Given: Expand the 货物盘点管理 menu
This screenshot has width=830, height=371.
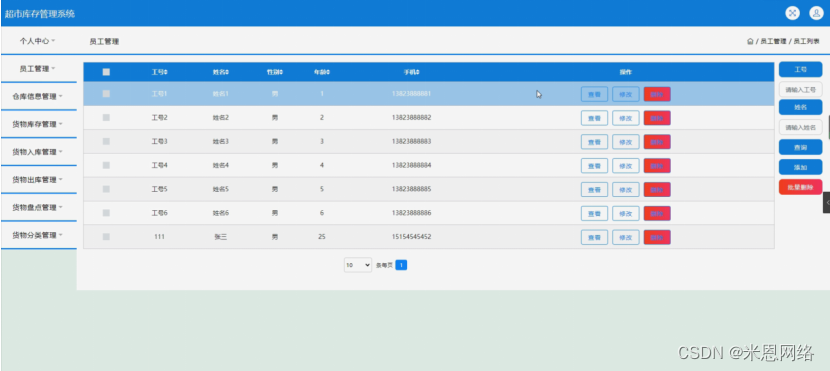Looking at the screenshot, I should [38, 207].
